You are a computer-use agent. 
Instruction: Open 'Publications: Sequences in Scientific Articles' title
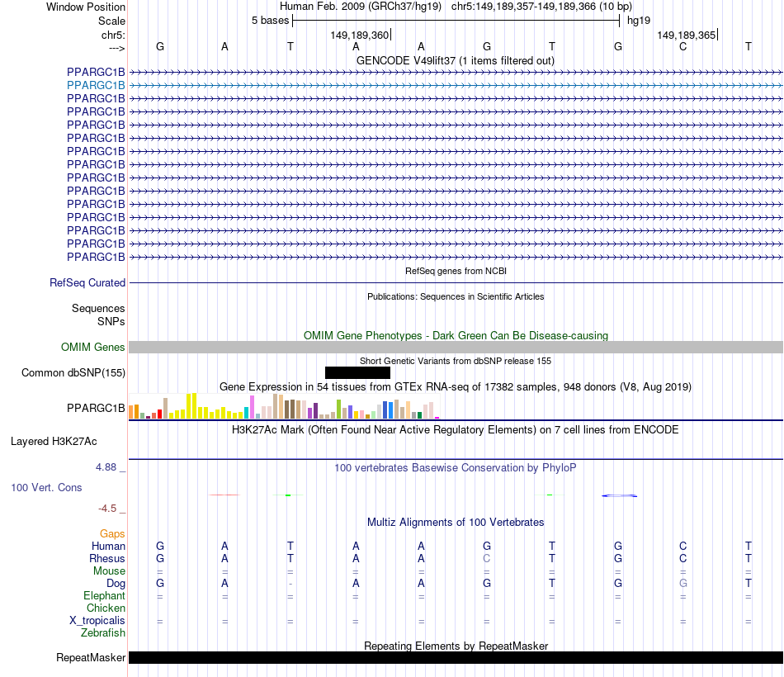coord(456,296)
